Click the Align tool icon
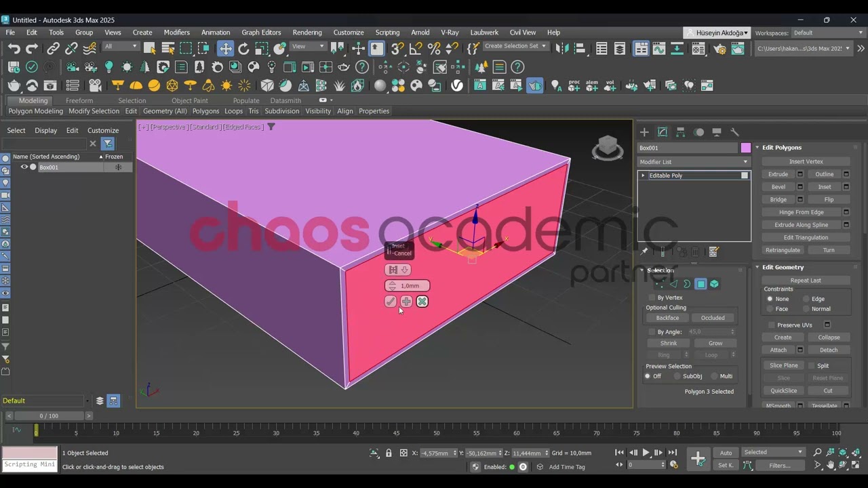868x488 pixels. [x=580, y=48]
